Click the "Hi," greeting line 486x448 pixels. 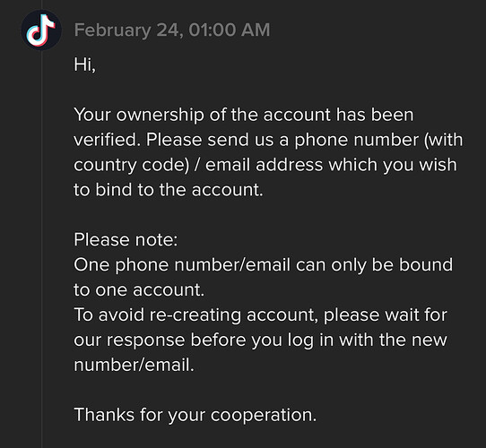click(x=85, y=65)
